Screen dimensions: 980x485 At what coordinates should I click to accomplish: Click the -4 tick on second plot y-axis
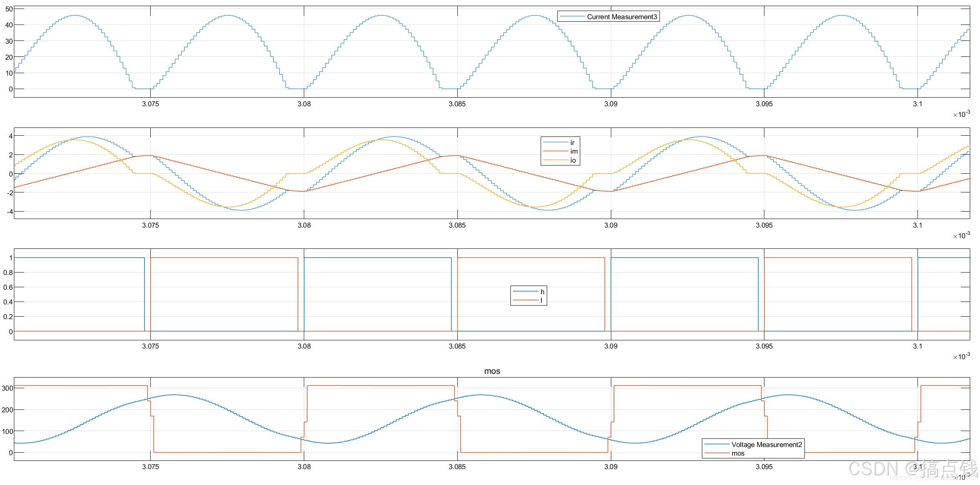coord(9,212)
